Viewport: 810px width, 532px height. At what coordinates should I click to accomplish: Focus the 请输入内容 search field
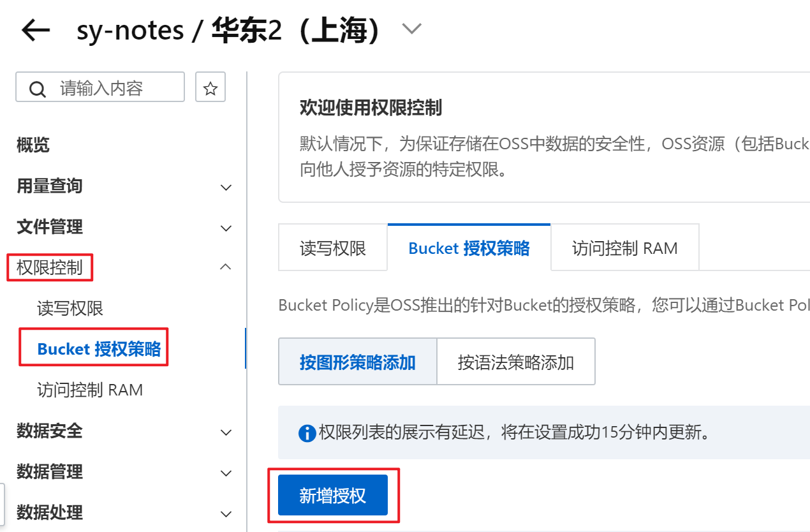[x=115, y=88]
